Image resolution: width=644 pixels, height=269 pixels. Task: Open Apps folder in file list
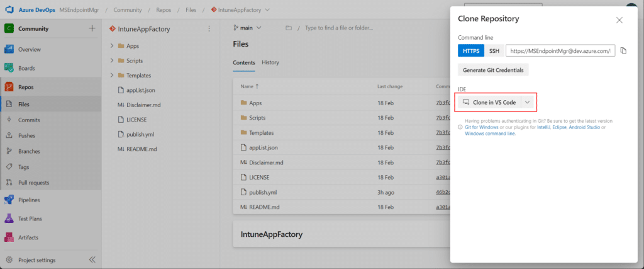pos(255,103)
